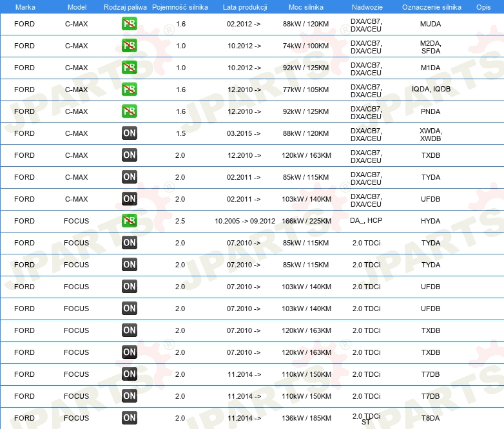
Task: Click the engine code M1DA
Action: tap(431, 68)
